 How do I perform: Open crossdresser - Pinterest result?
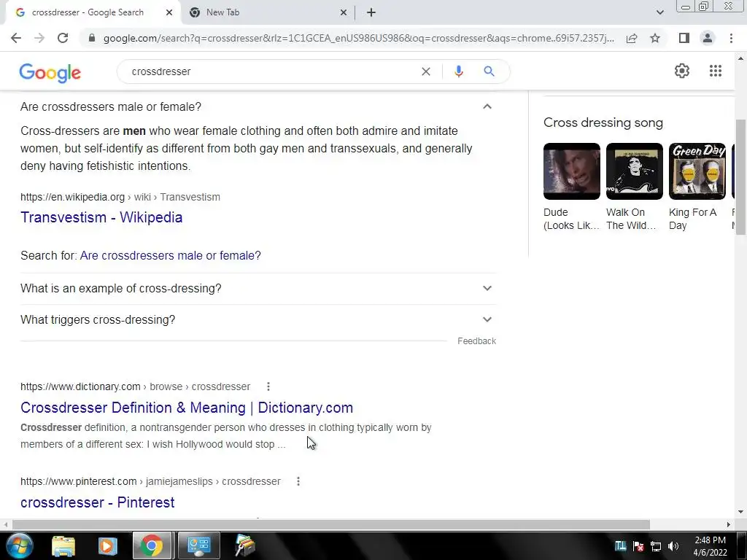(x=98, y=502)
